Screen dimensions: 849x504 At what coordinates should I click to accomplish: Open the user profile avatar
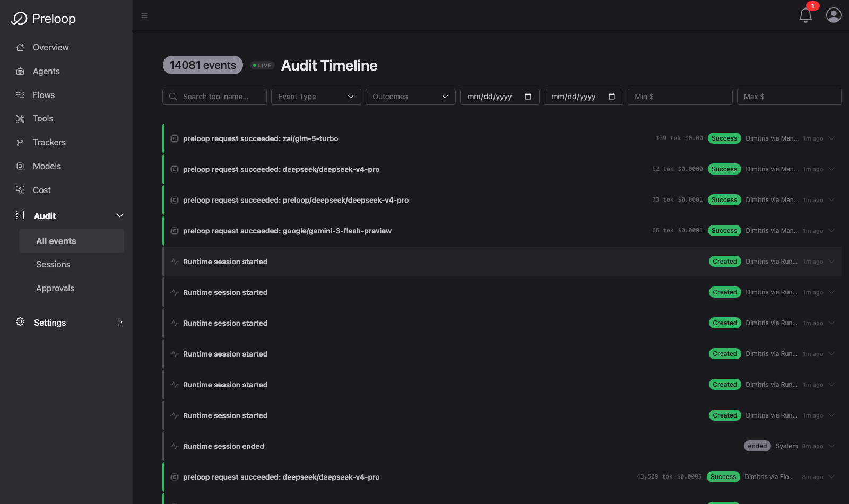[834, 15]
